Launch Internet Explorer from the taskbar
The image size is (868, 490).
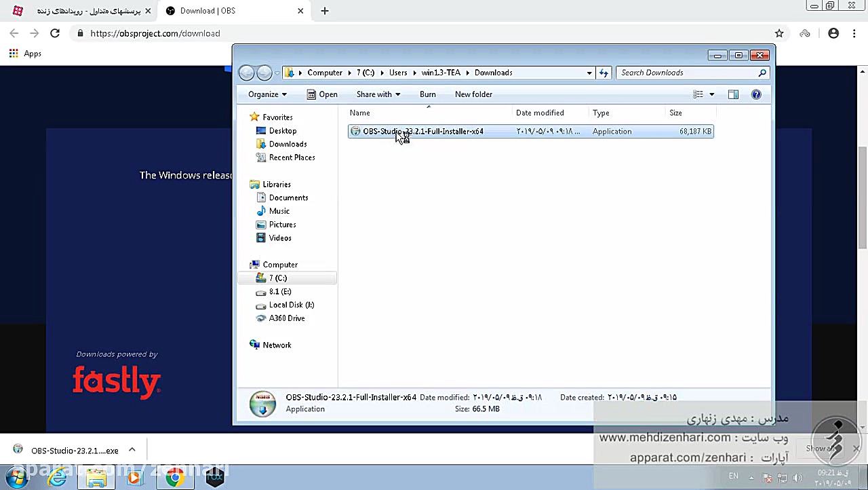[x=58, y=478]
